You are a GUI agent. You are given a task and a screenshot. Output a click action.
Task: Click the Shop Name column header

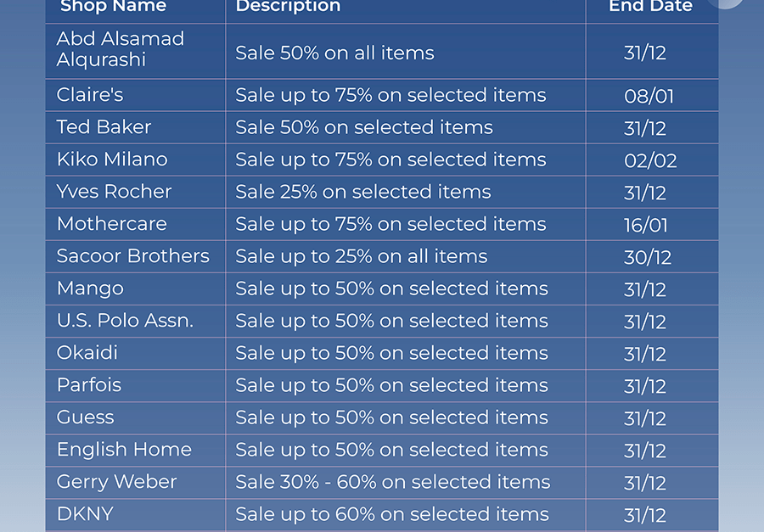pyautogui.click(x=113, y=6)
